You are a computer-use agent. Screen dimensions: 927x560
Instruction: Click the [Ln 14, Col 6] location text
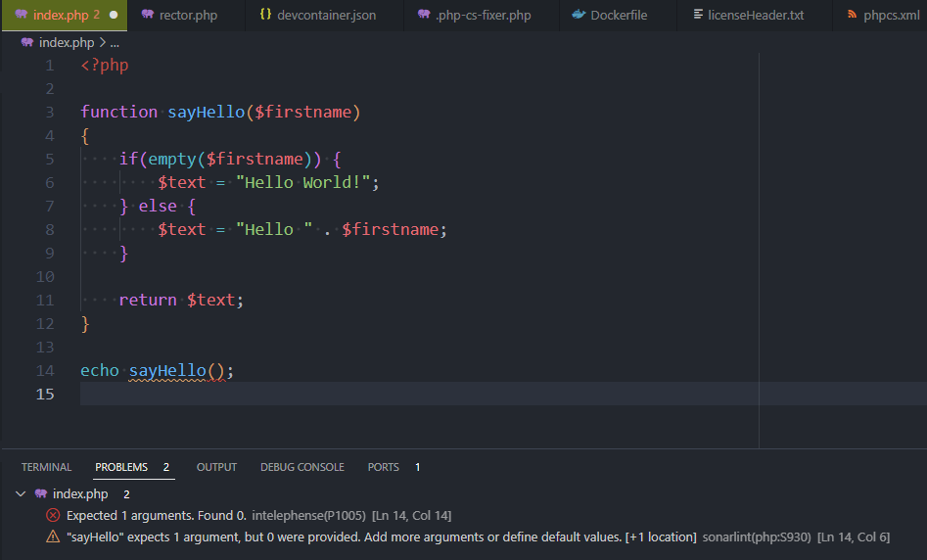pos(854,537)
